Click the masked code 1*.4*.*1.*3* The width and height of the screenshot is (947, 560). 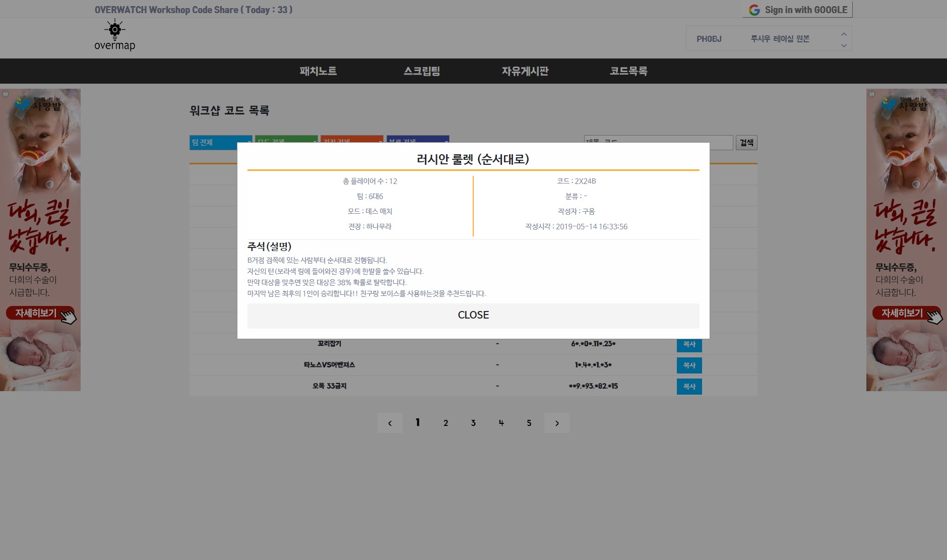pyautogui.click(x=593, y=365)
